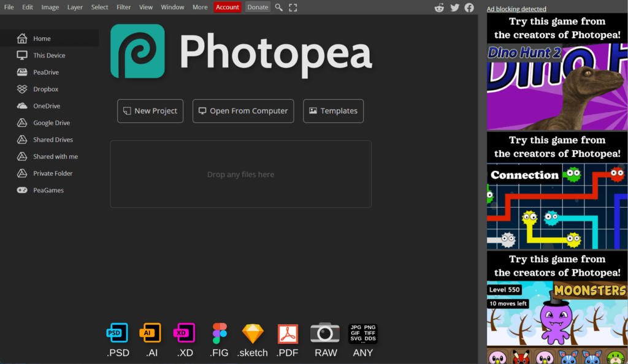Select OneDrive label in sidebar
Image resolution: width=628 pixels, height=364 pixels.
click(47, 105)
